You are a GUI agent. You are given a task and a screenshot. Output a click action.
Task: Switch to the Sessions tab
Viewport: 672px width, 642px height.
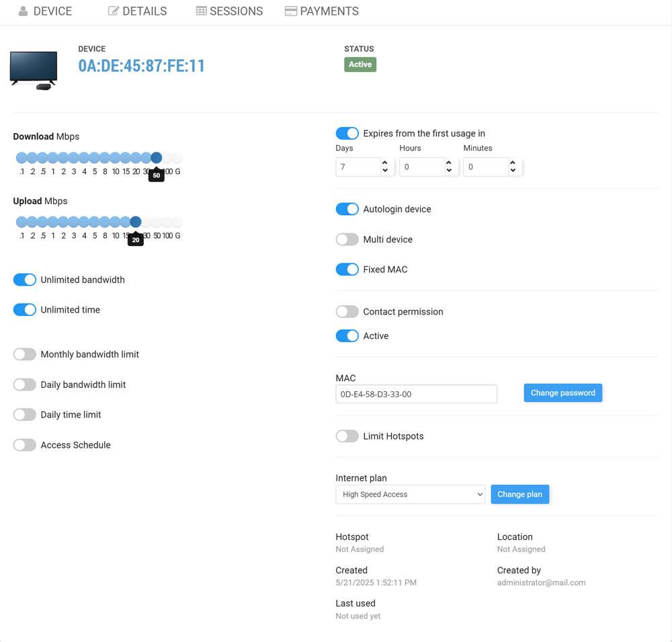pos(236,11)
